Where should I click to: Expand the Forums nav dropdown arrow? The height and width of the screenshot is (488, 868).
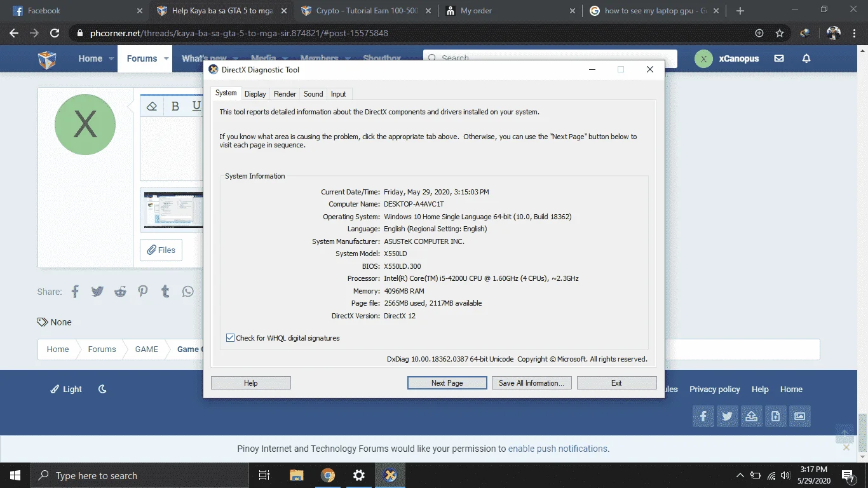166,58
